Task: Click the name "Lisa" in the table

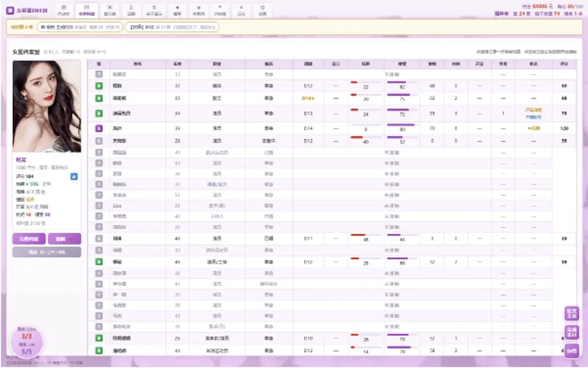Action: (x=117, y=206)
